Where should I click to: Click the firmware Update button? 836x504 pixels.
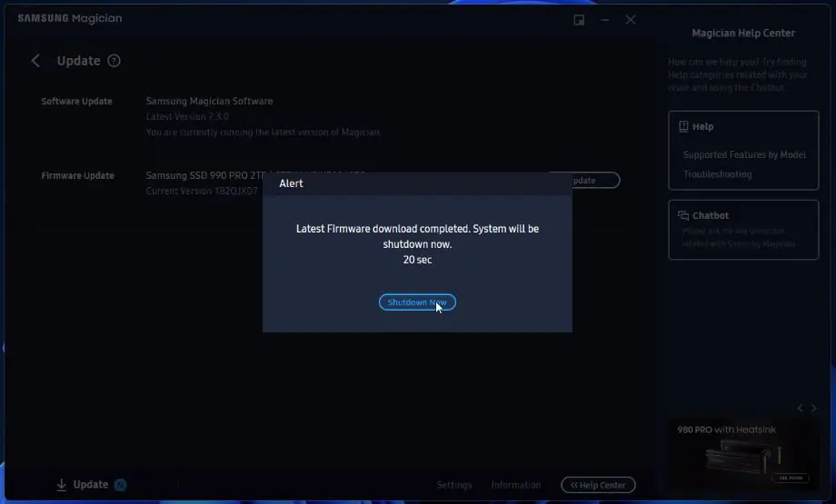click(595, 180)
